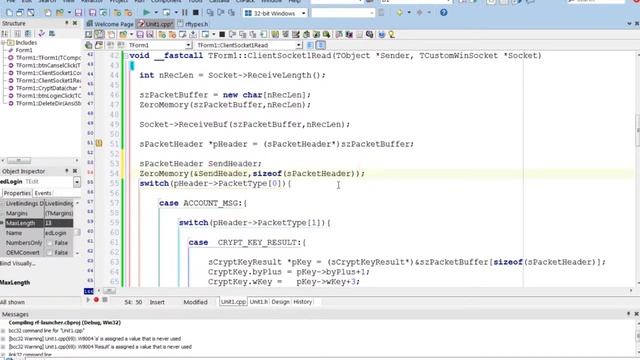Click the blue Help question-mark icon

[444, 13]
